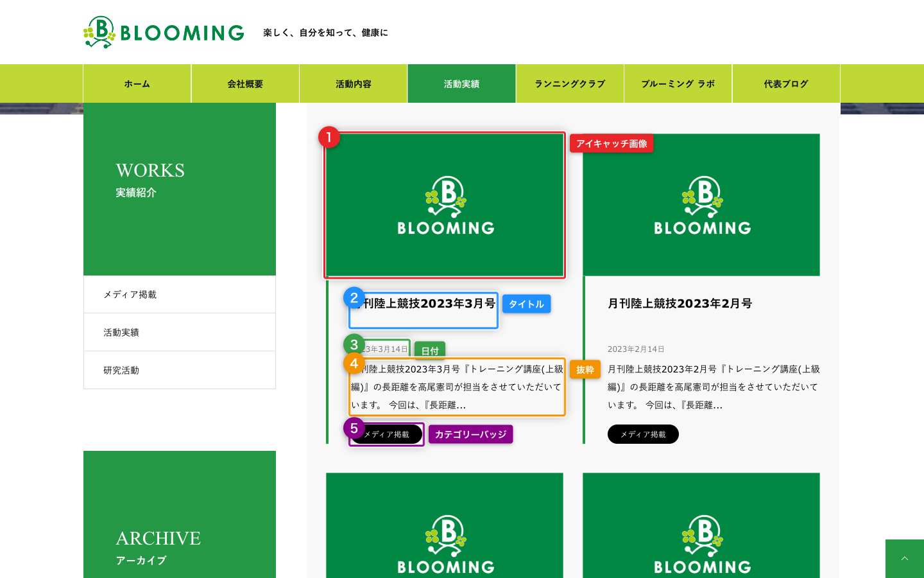Open the 2023年2月号 article eyecatch image
This screenshot has width=924, height=578.
(701, 205)
